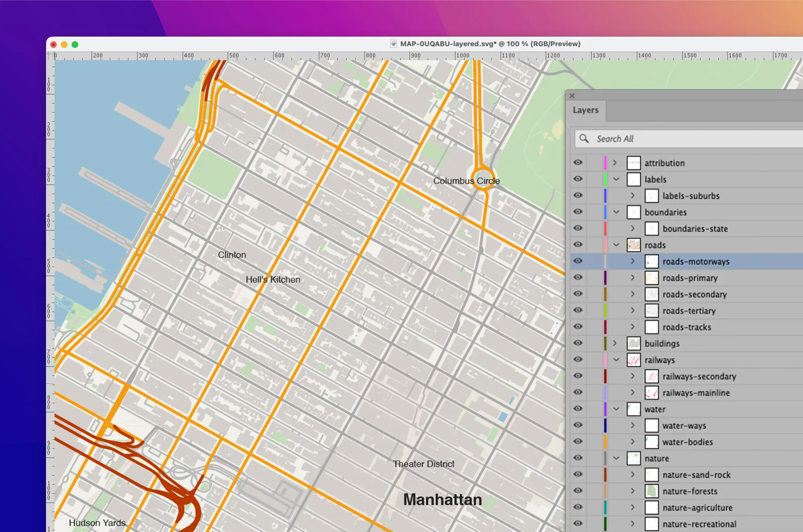Click the attribution layer thumbnail
803x532 pixels.
tap(634, 163)
